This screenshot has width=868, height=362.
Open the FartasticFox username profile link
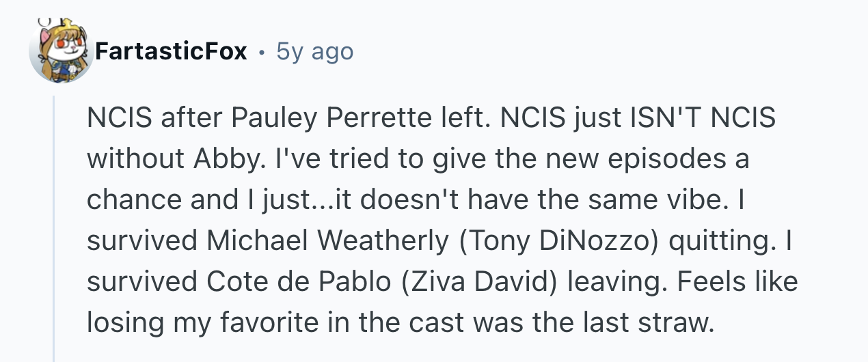pos(171,51)
